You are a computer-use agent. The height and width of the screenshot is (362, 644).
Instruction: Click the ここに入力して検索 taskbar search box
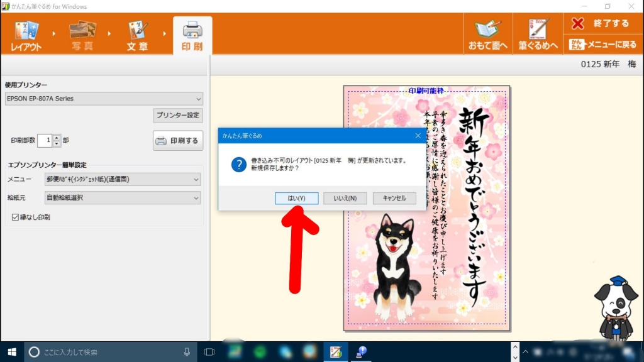[111, 352]
